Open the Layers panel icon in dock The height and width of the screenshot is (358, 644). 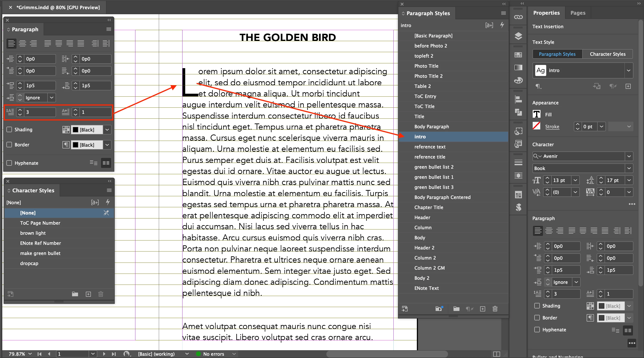coord(518,36)
